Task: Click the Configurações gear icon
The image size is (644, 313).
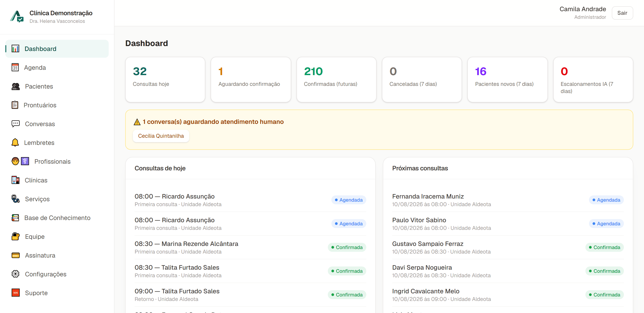Action: (15, 274)
